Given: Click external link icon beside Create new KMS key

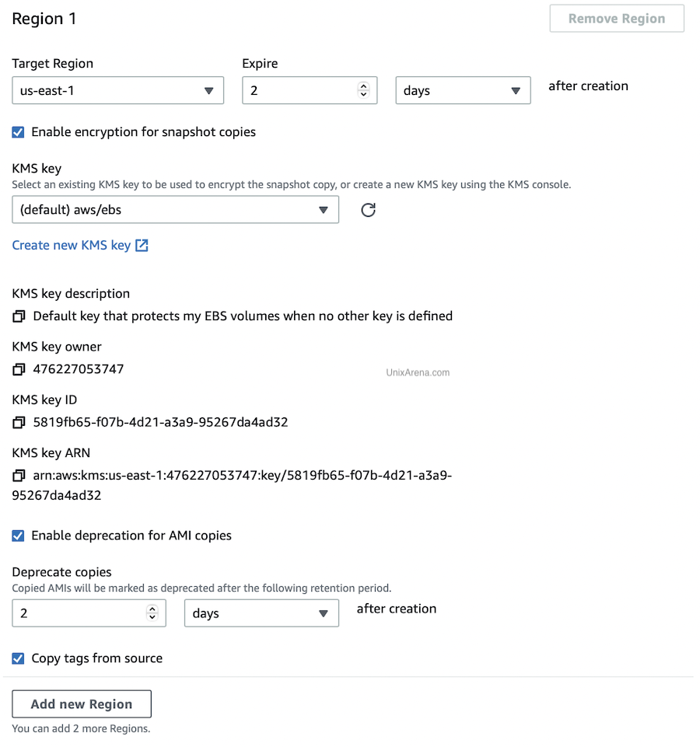Looking at the screenshot, I should pyautogui.click(x=142, y=246).
